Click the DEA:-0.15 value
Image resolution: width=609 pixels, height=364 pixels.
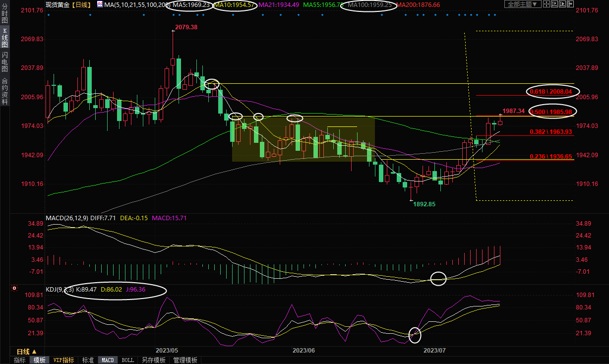[x=135, y=218]
